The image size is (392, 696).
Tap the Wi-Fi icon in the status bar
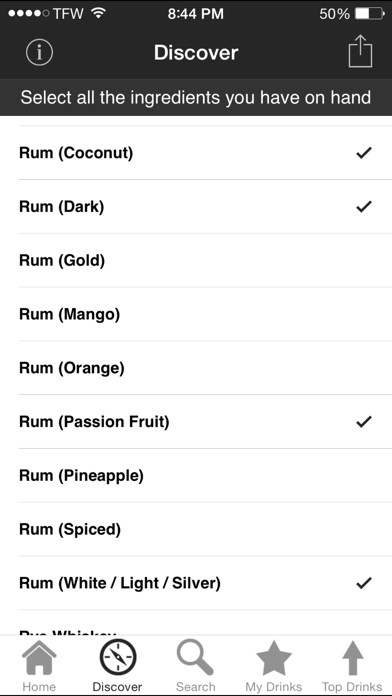pos(98,13)
